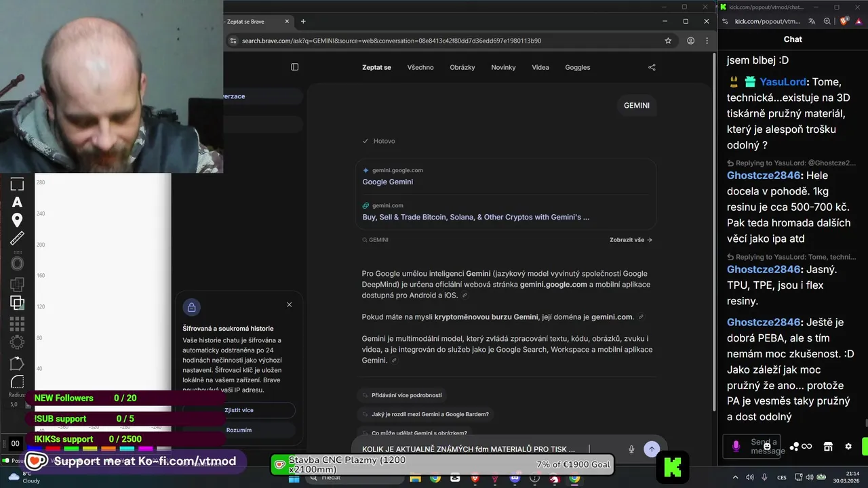868x488 pixels.
Task: Copy link icon after the gemini.com paragraph
Action: pos(641,317)
